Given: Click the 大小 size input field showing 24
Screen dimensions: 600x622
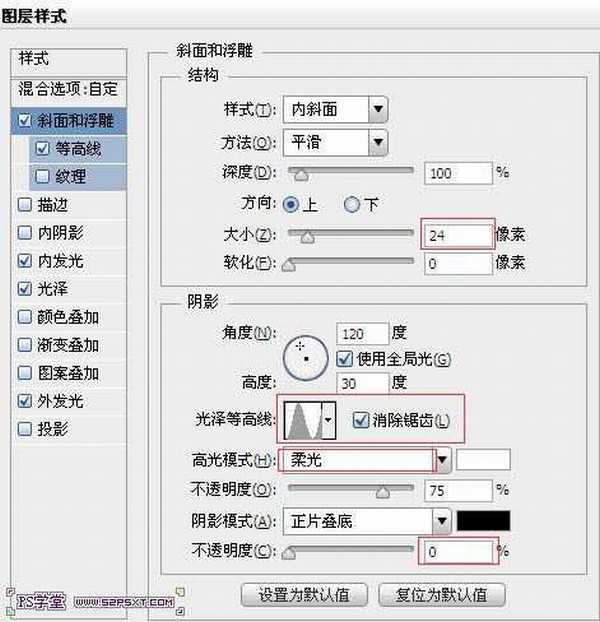Looking at the screenshot, I should [x=457, y=235].
